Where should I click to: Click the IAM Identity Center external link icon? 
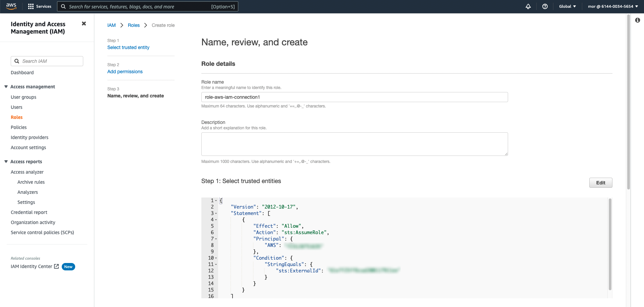(x=56, y=266)
